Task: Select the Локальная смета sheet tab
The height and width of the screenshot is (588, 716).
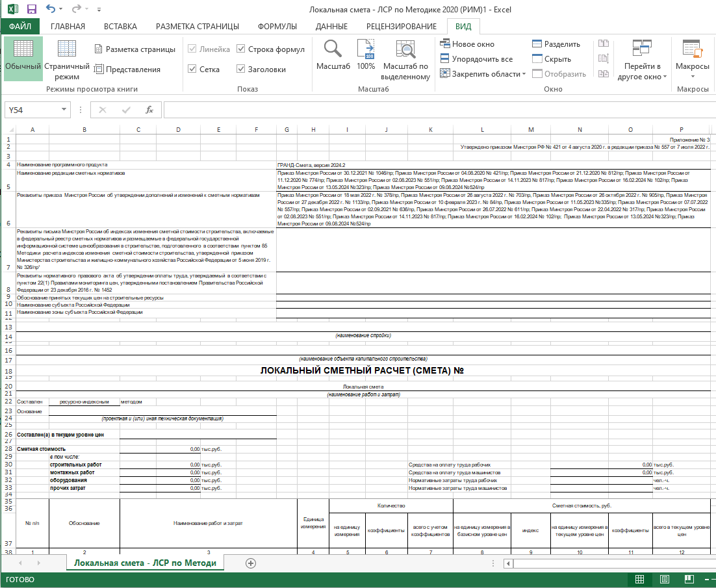Action: coord(145,563)
